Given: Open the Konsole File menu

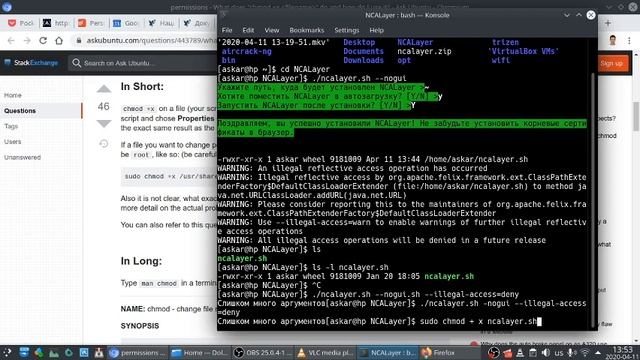Looking at the screenshot, I should pyautogui.click(x=227, y=30).
